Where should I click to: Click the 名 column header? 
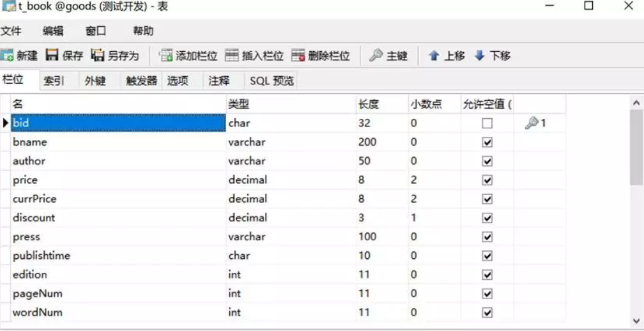[x=118, y=104]
